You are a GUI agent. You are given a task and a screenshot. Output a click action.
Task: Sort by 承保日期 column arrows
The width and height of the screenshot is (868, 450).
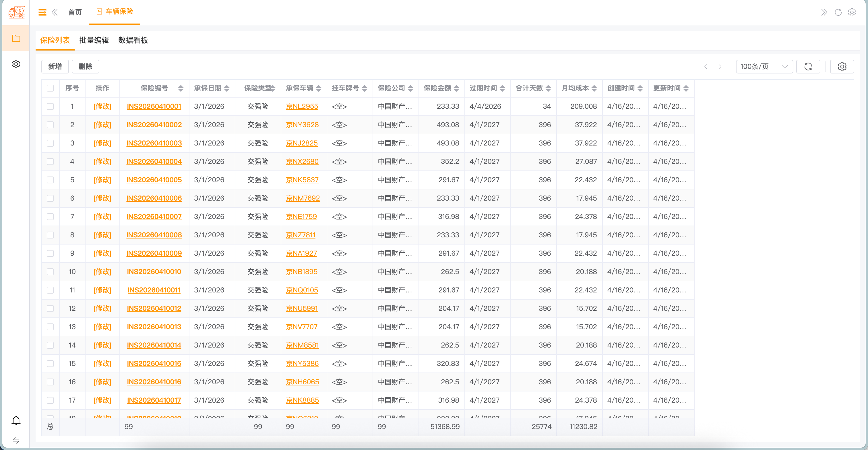click(227, 88)
